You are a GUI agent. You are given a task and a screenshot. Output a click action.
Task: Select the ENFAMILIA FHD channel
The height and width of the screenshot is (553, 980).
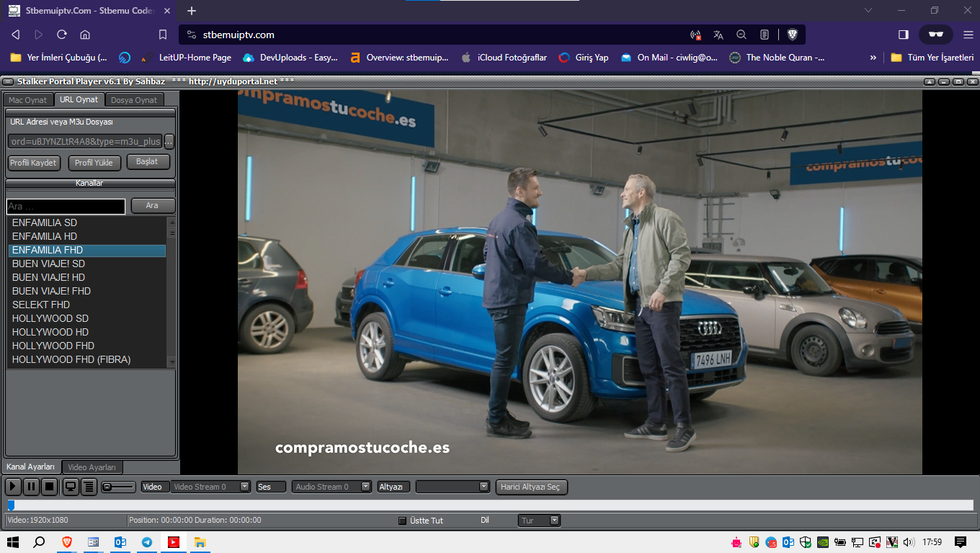87,250
